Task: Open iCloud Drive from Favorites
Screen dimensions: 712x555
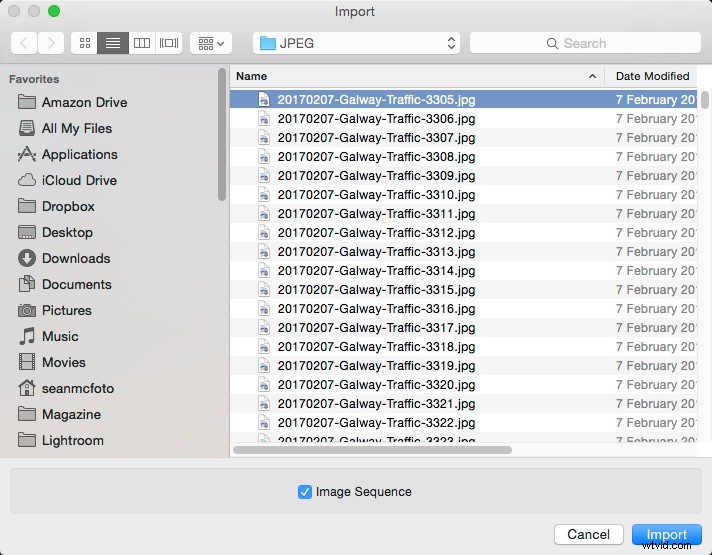Action: click(x=79, y=180)
